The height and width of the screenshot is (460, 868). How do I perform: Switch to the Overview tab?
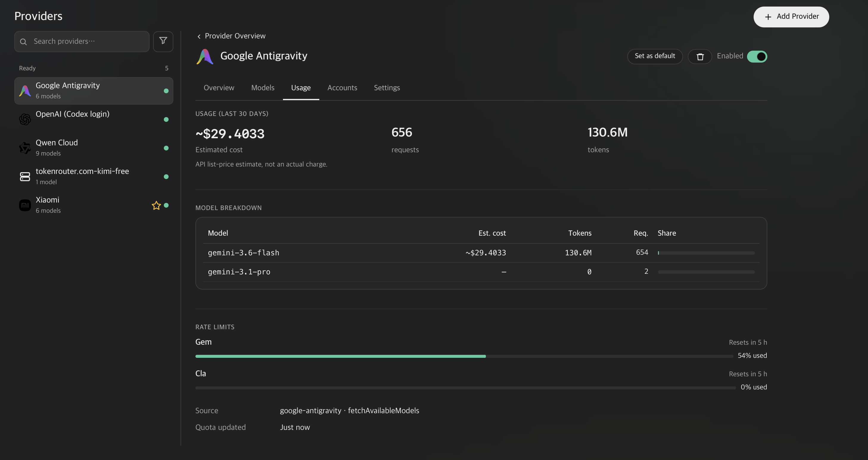(219, 88)
